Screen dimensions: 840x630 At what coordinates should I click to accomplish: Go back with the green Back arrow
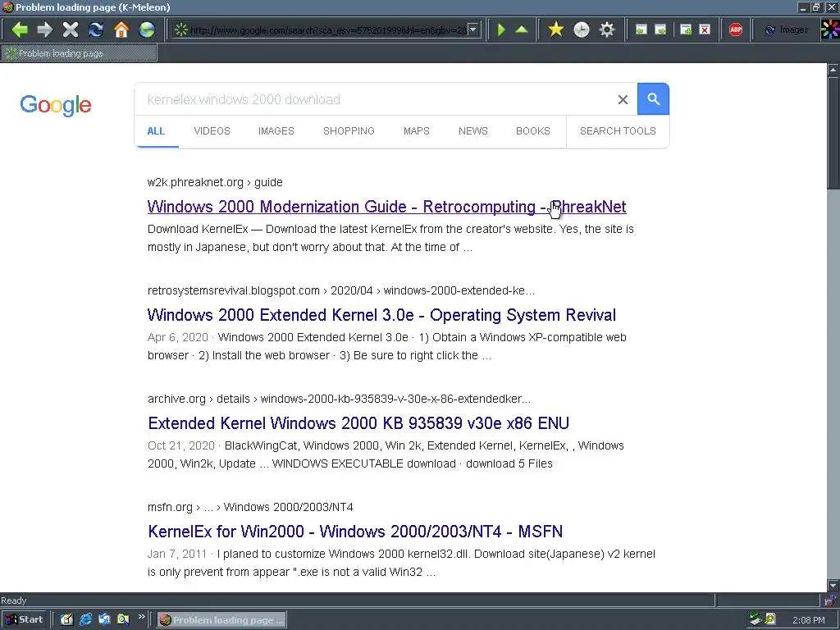point(20,30)
